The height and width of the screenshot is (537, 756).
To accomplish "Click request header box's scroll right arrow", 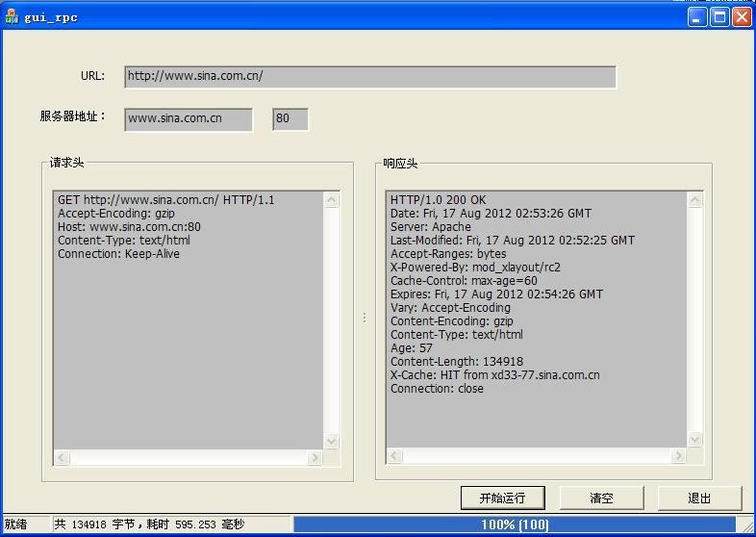I will 315,457.
